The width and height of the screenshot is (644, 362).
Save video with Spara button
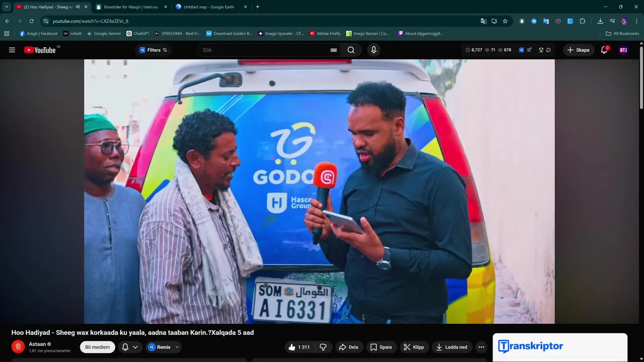coord(381,347)
